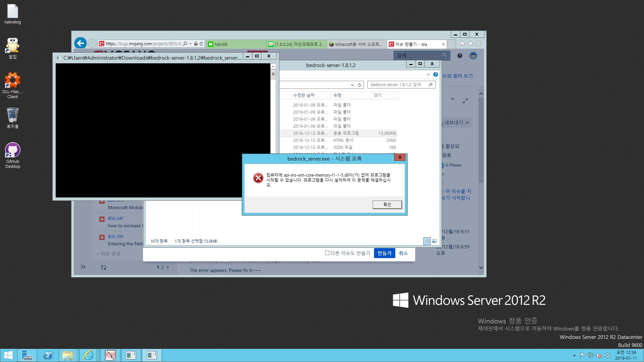Viewport: 644px width, 362px height.
Task: Click the 만들기 (create) button
Action: click(x=384, y=253)
